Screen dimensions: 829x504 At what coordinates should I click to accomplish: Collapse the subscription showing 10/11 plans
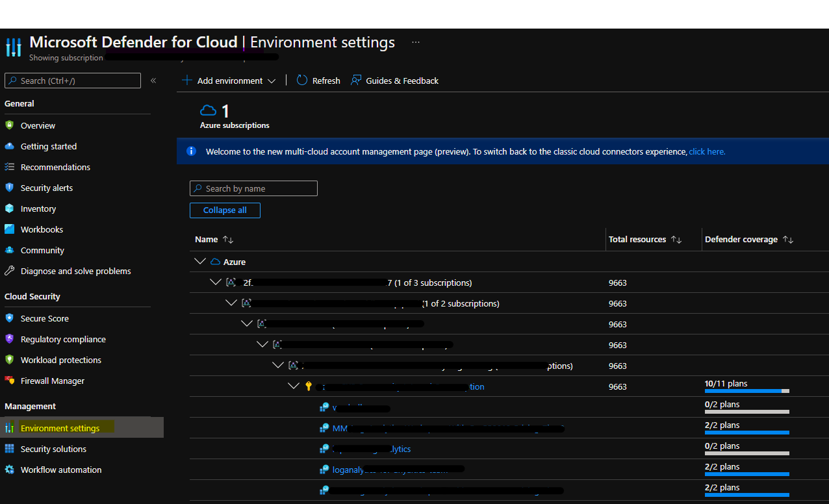tap(293, 385)
